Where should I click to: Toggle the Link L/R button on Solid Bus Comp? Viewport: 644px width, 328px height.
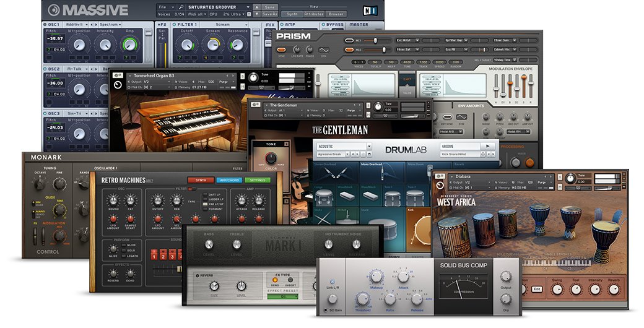pyautogui.click(x=333, y=282)
